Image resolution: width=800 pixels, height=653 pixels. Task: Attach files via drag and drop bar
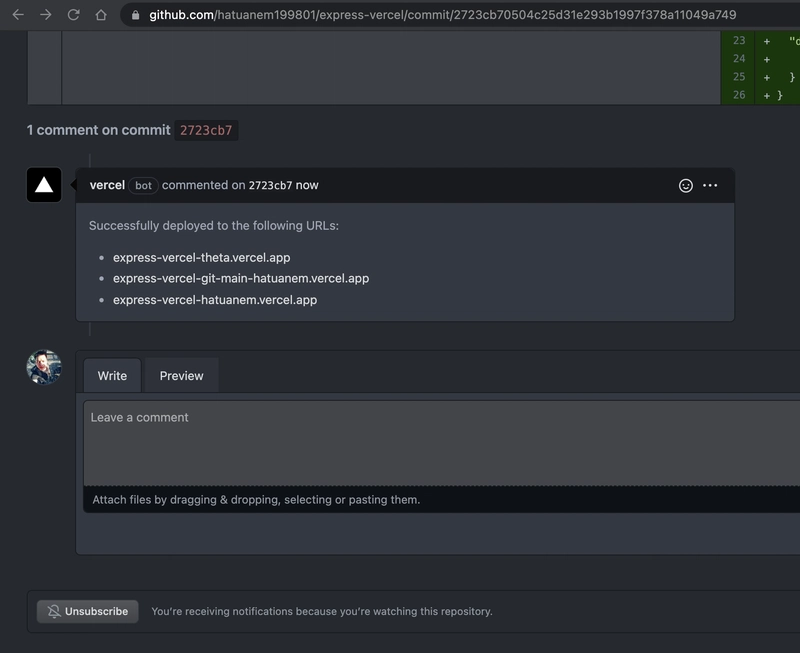[x=442, y=499]
